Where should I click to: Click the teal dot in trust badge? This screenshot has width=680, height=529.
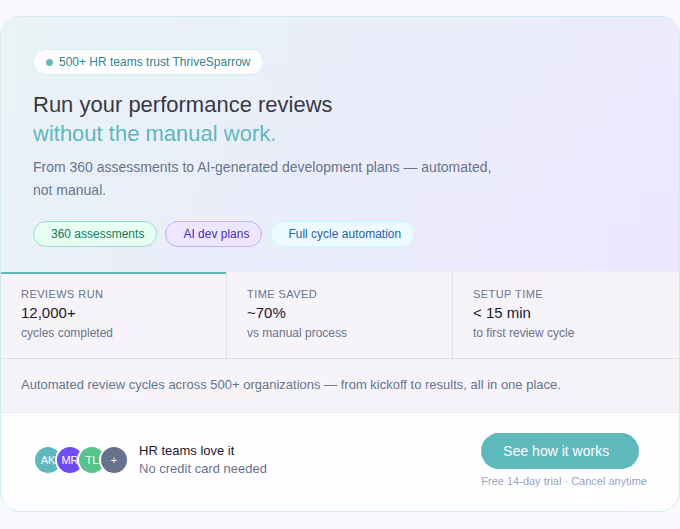[x=49, y=62]
